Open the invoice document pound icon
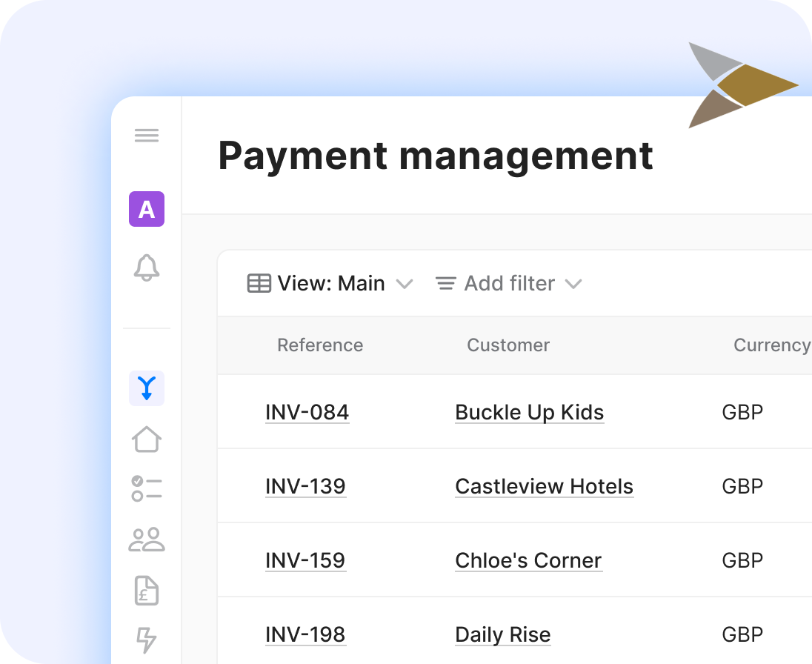This screenshot has width=812, height=664. coord(147,591)
